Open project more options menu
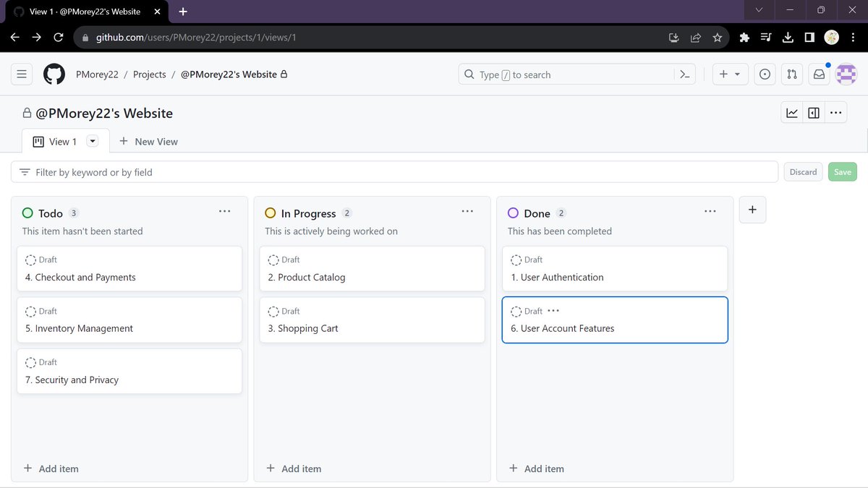Screen dimensions: 868x488 click(x=835, y=113)
